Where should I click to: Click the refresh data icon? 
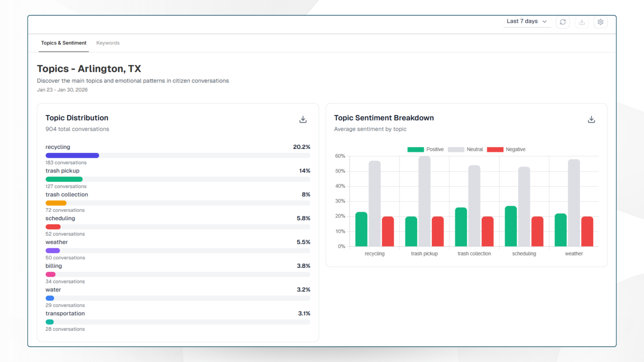point(563,22)
